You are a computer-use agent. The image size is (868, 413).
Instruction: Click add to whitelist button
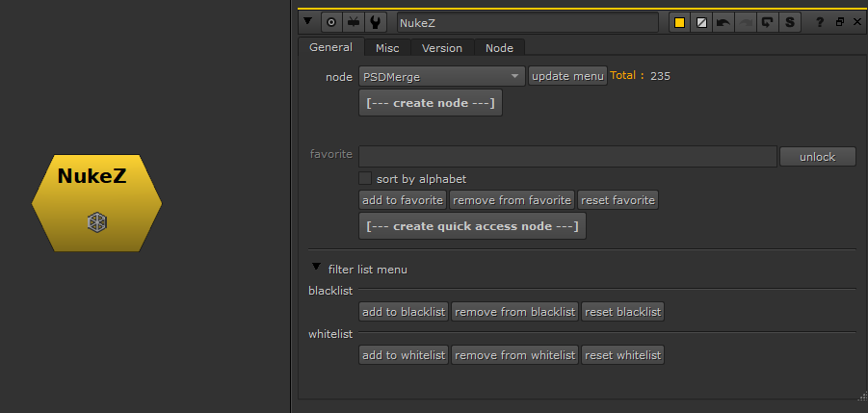point(404,355)
